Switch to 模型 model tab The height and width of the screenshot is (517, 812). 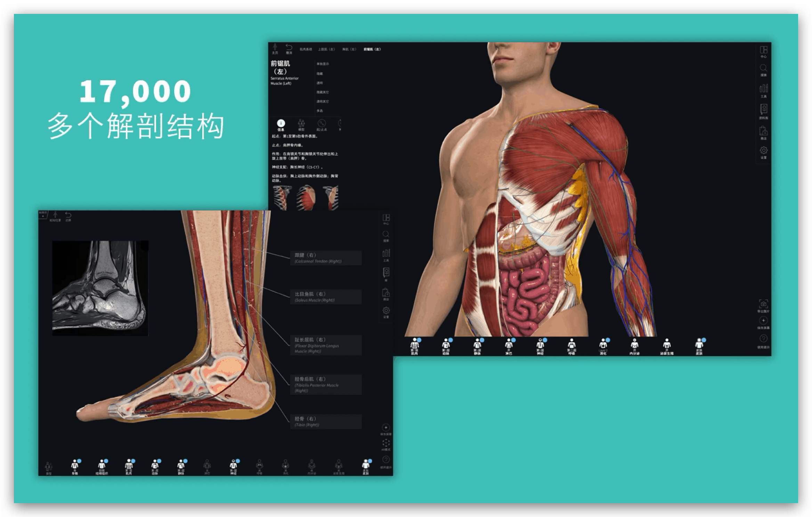(301, 125)
